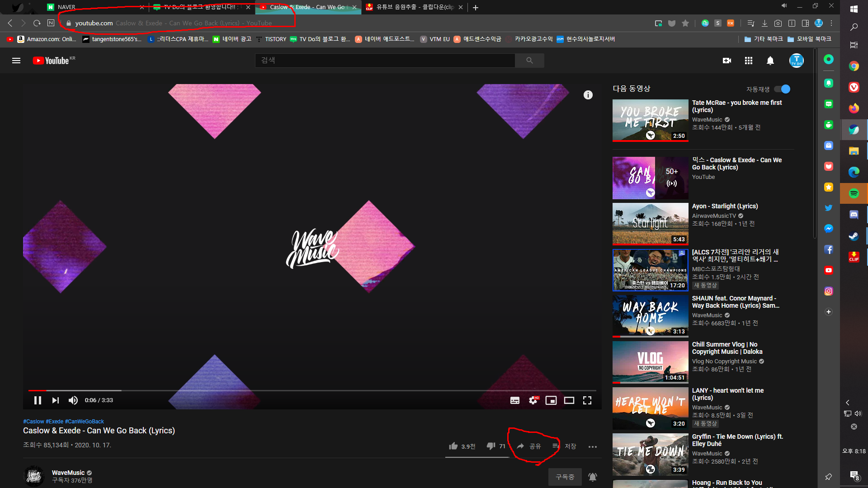The height and width of the screenshot is (488, 868).
Task: Expand the hamburger guide menu
Action: pos(16,61)
